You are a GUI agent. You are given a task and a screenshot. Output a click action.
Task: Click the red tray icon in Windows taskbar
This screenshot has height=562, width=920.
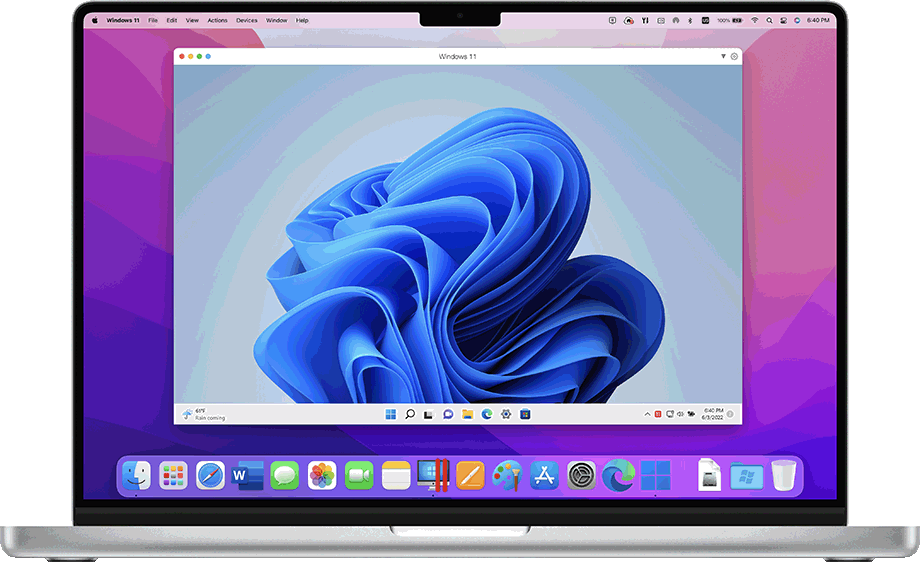pyautogui.click(x=658, y=414)
